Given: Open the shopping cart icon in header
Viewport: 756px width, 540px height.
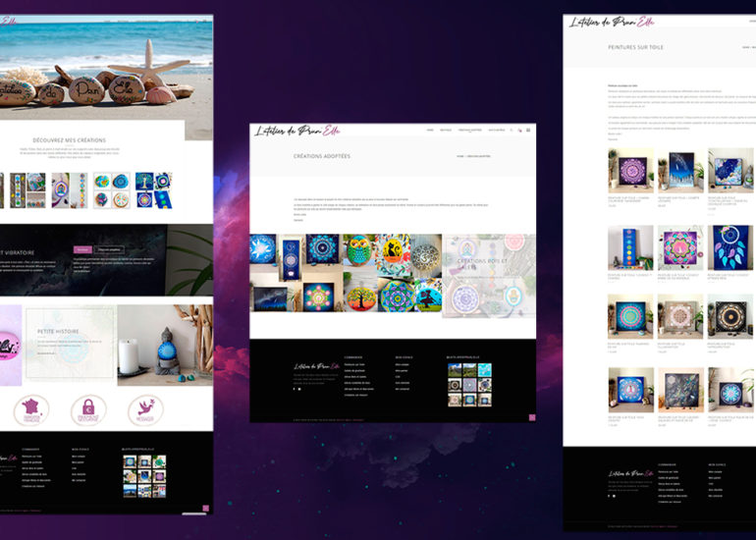Looking at the screenshot, I should pyautogui.click(x=519, y=130).
